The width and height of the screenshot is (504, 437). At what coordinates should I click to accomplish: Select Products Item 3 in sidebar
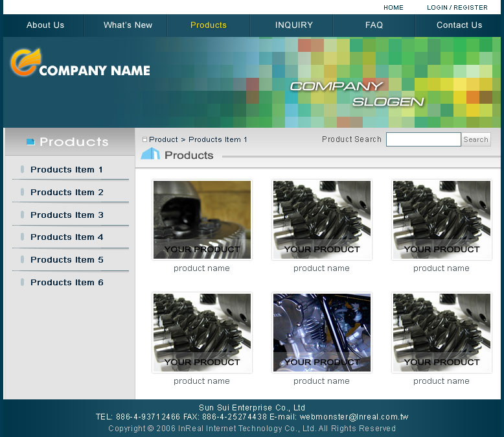pyautogui.click(x=67, y=215)
